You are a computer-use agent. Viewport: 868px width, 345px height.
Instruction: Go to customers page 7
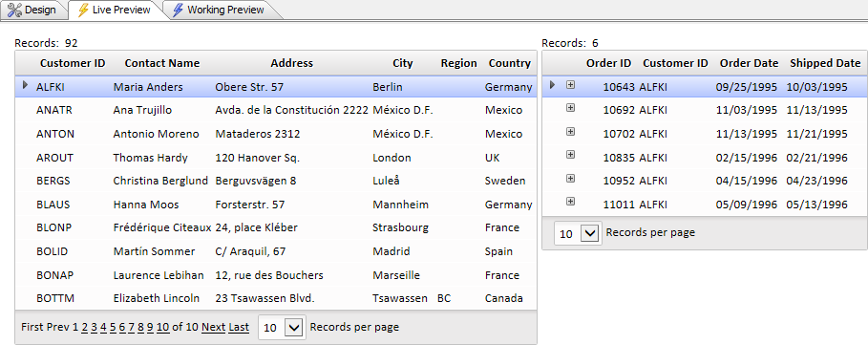[x=131, y=327]
